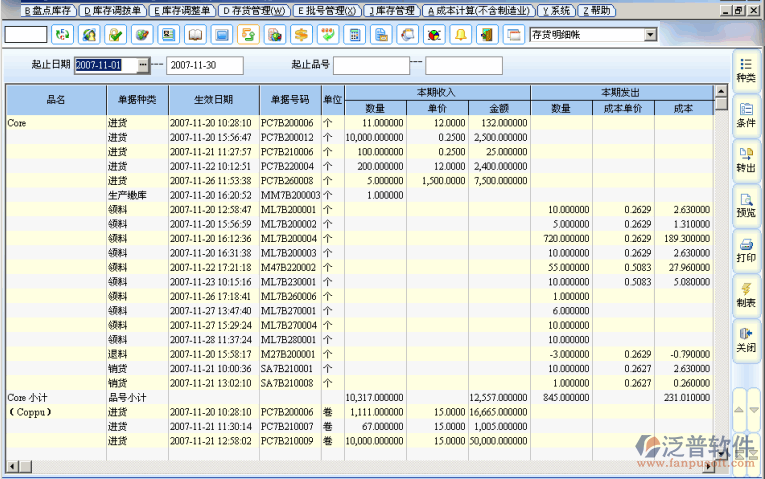Open the 存货管理(W) menu
The height and width of the screenshot is (479, 765).
(x=254, y=10)
